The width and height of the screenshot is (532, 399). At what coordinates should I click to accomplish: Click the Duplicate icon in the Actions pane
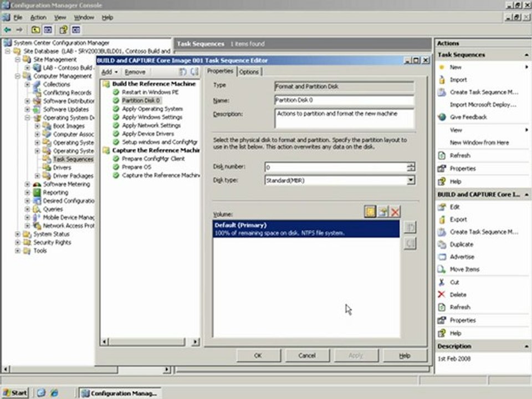[x=442, y=244]
